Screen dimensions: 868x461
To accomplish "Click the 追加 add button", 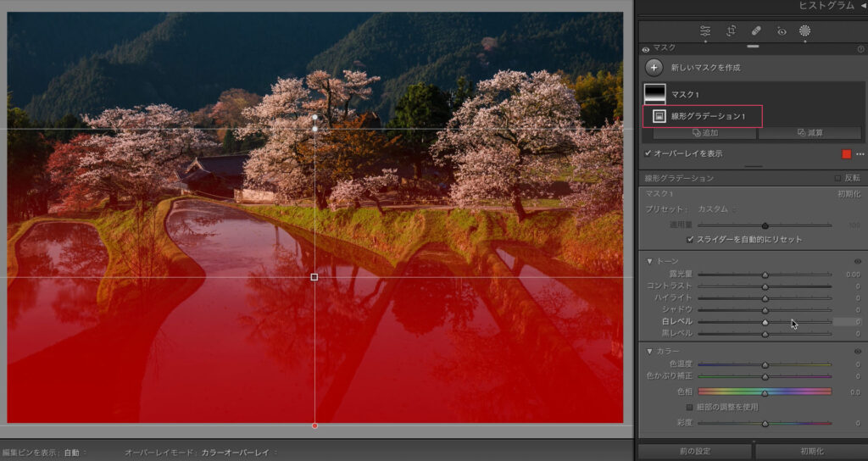I will coord(704,133).
